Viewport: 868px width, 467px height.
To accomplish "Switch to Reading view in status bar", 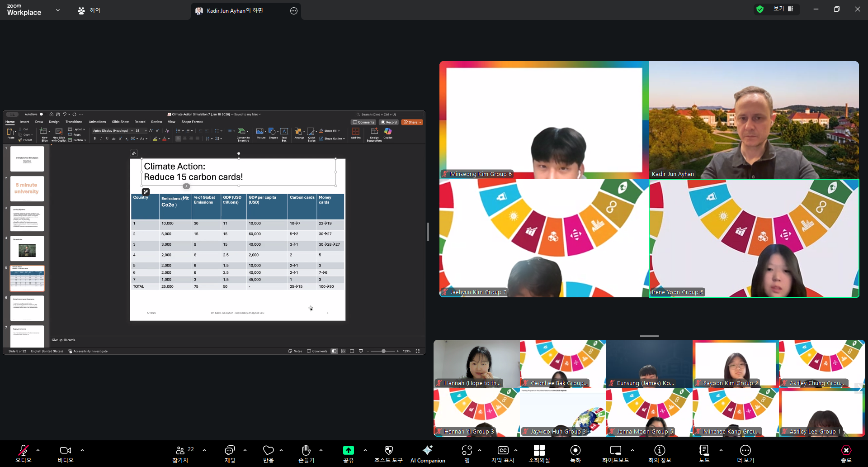I will pos(352,351).
